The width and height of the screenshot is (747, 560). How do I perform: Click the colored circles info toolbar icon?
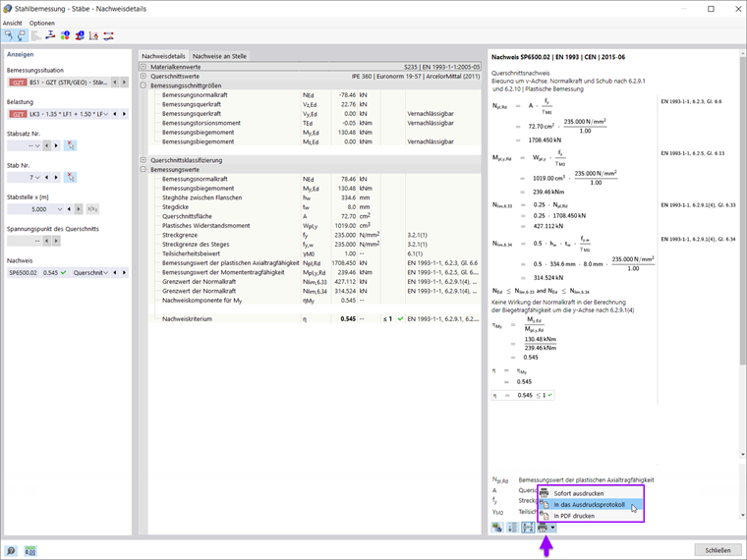[65, 35]
